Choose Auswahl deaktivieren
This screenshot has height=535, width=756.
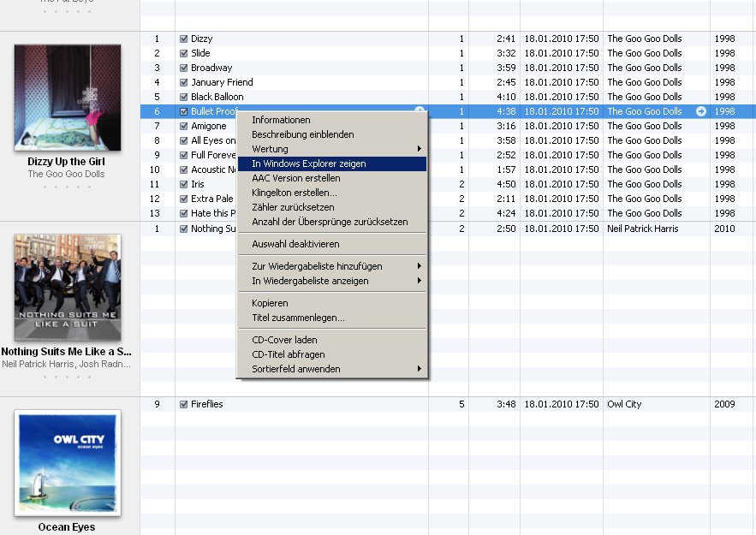(x=331, y=244)
